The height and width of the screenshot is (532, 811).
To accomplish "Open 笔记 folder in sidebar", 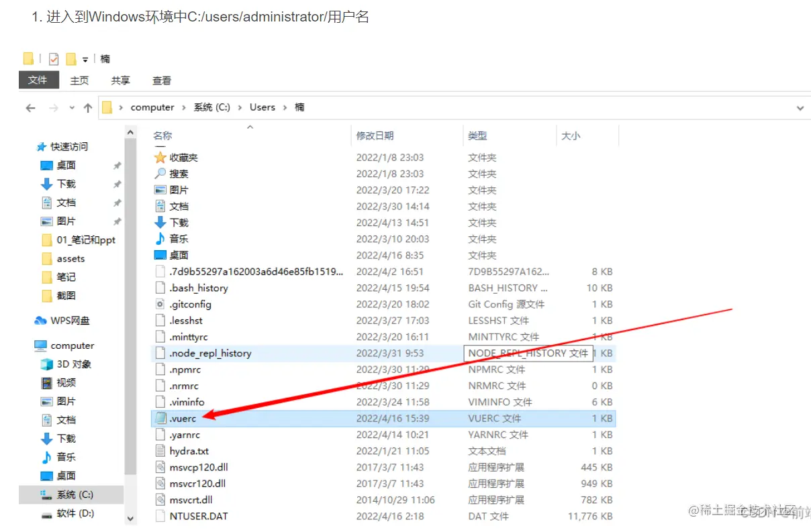I will pyautogui.click(x=66, y=277).
